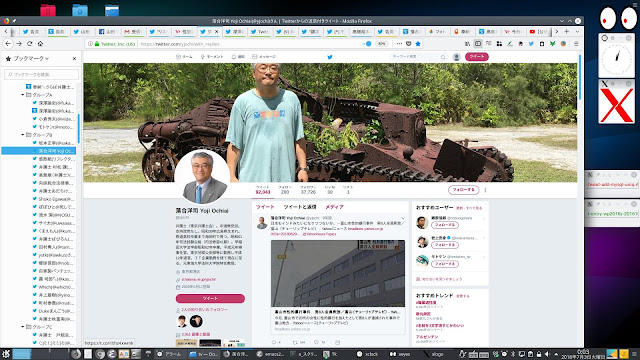The height and width of the screenshot is (360, 640).
Task: Open the page actions three-dot menu
Action: click(x=399, y=44)
